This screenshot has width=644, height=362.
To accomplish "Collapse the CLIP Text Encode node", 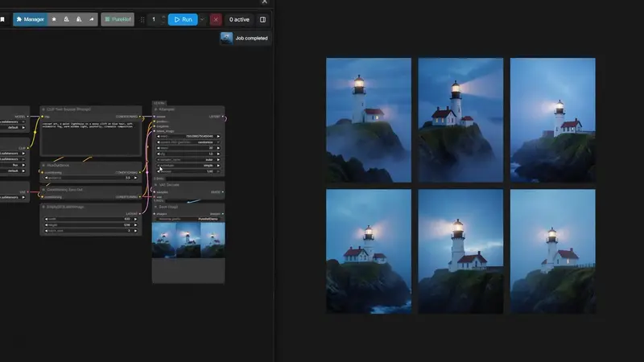I will click(x=43, y=109).
